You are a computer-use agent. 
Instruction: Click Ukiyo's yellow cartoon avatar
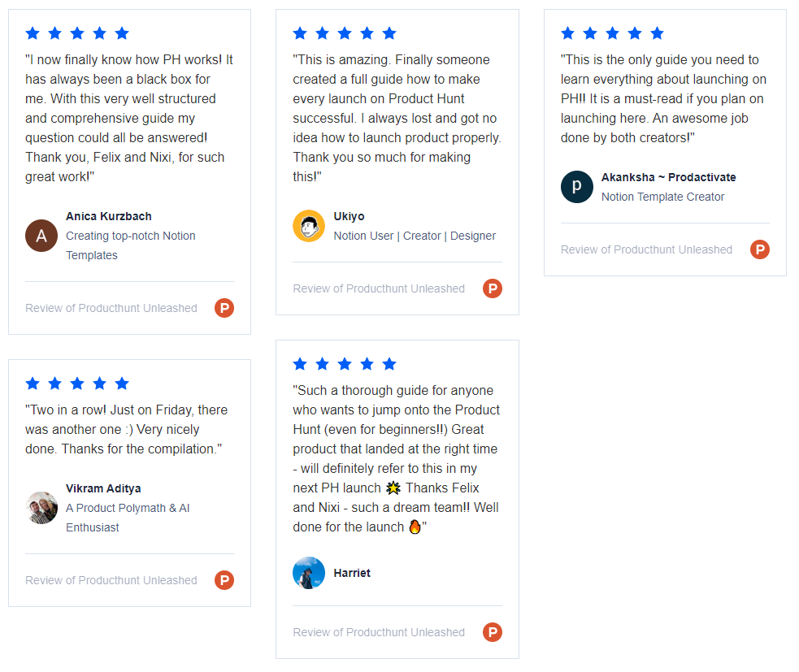tap(309, 226)
